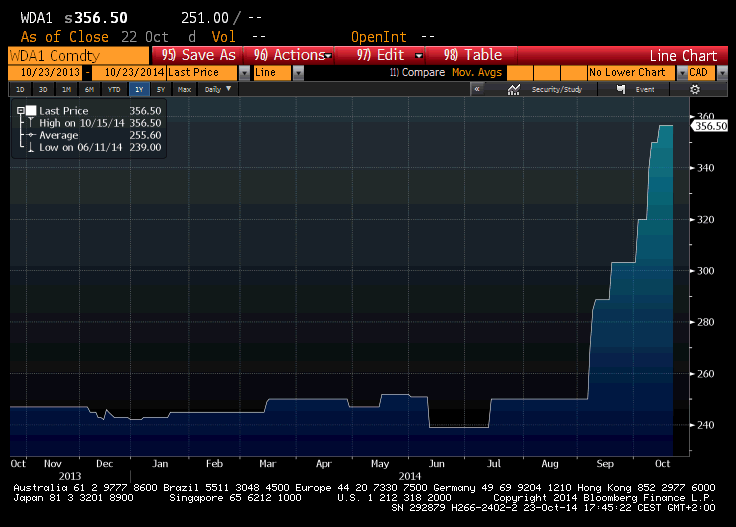This screenshot has width=736, height=527.
Task: Click the Average marker icon in legend
Action: click(31, 135)
